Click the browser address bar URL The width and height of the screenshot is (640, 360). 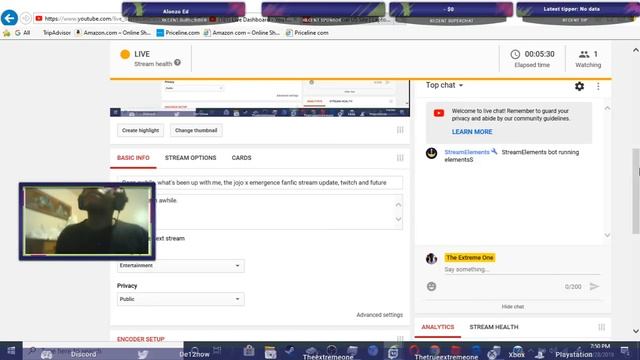click(84, 18)
